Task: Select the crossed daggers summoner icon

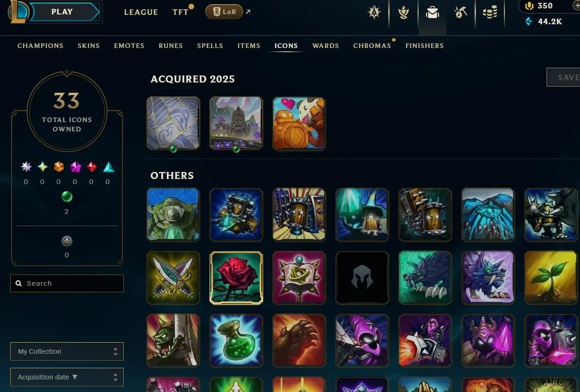Action: click(173, 278)
